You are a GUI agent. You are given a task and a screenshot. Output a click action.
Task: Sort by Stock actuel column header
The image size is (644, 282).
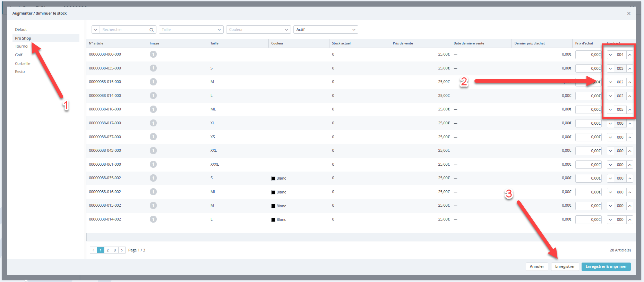point(341,43)
